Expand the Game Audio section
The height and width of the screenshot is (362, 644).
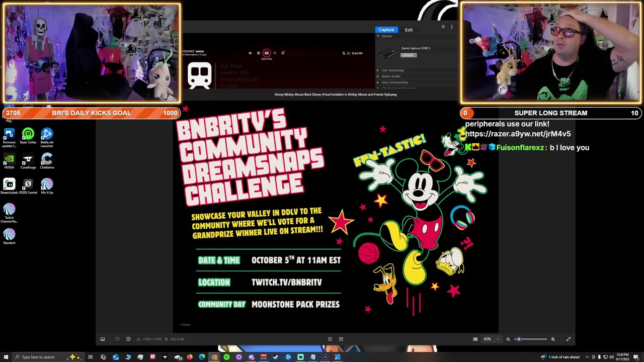point(391,76)
